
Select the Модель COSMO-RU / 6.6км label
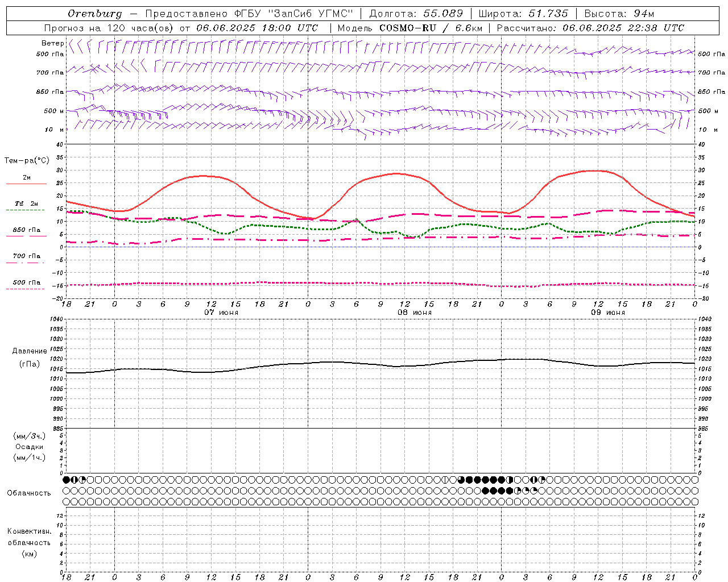[x=410, y=28]
